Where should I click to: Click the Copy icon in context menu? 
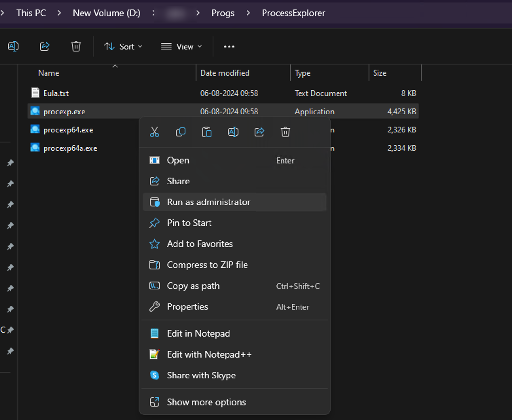(181, 132)
